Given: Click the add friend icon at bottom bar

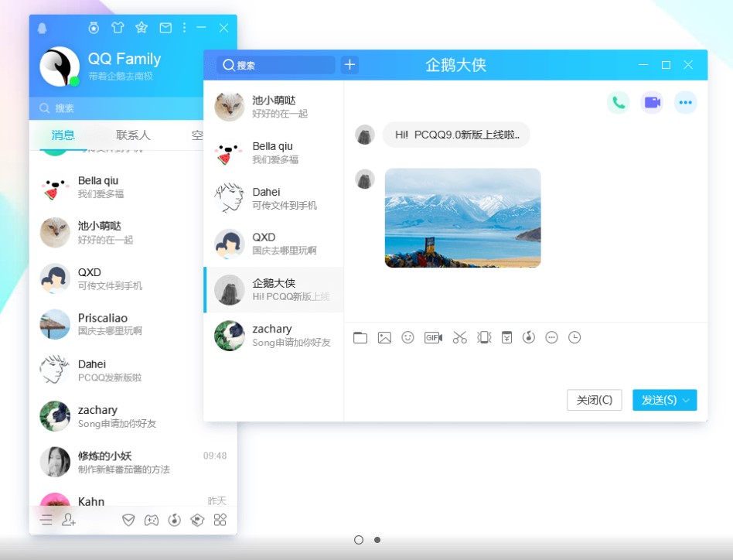Looking at the screenshot, I should 69,520.
